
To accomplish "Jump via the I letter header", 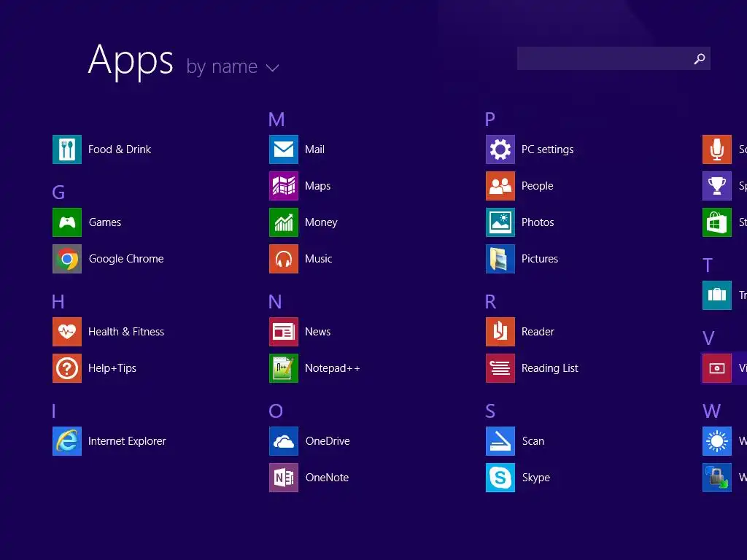I will click(54, 411).
